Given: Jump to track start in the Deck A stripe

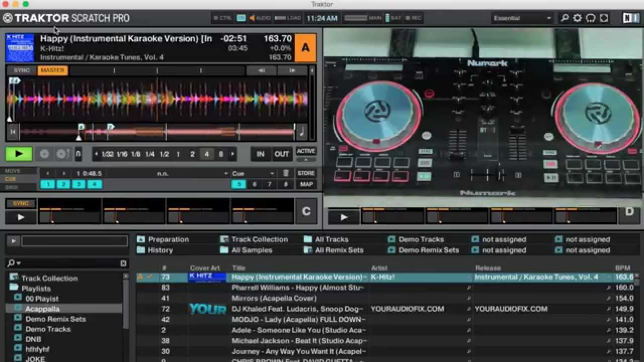Looking at the screenshot, I should (13, 132).
